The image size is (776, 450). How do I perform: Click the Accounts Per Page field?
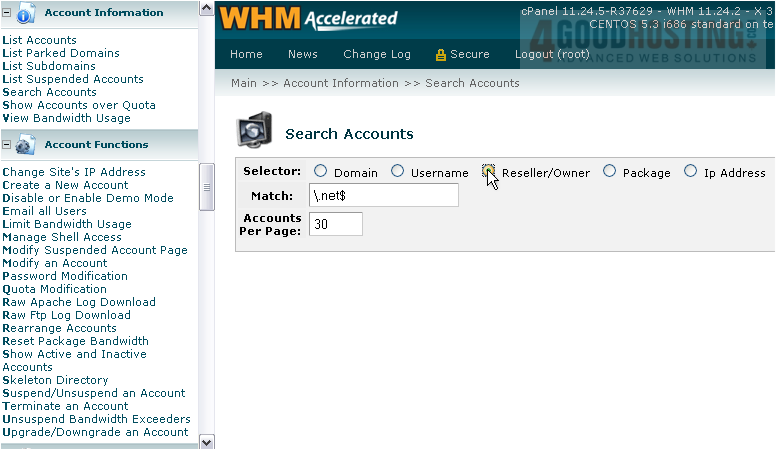point(335,224)
